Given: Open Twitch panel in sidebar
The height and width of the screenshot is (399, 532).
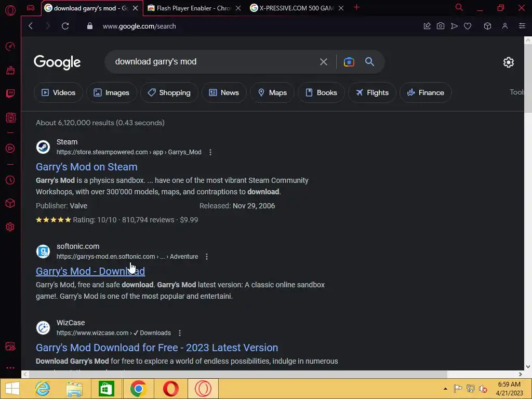Looking at the screenshot, I should tap(10, 94).
